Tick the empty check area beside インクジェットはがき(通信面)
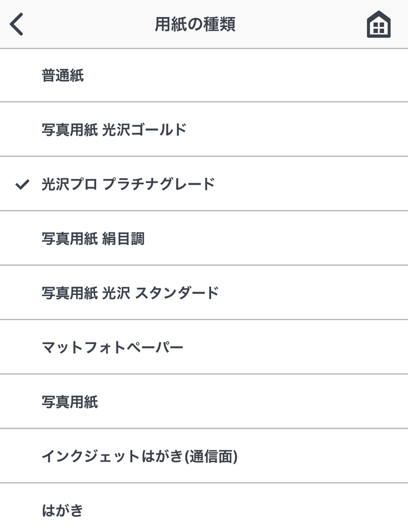Screen dimensions: 408x532 coord(22,456)
